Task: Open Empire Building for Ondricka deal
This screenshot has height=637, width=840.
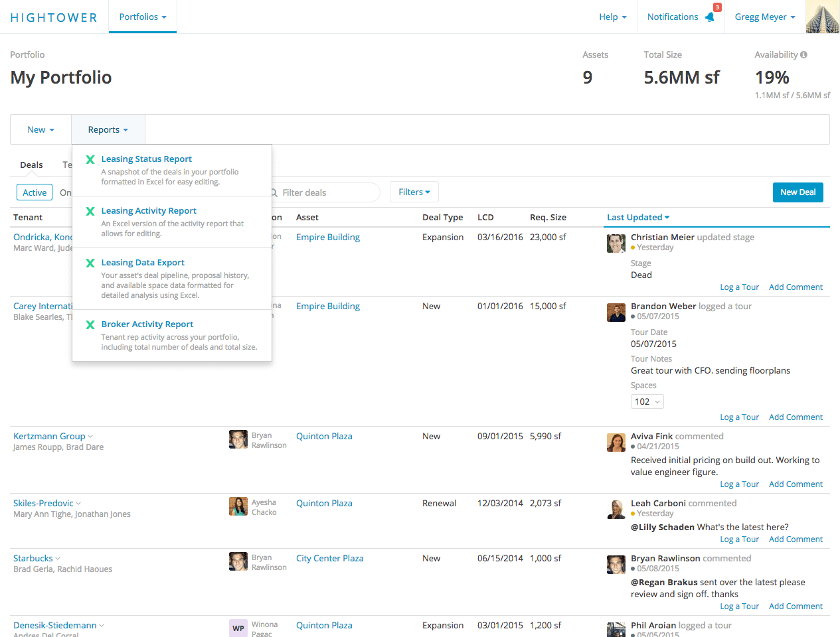Action: click(328, 237)
